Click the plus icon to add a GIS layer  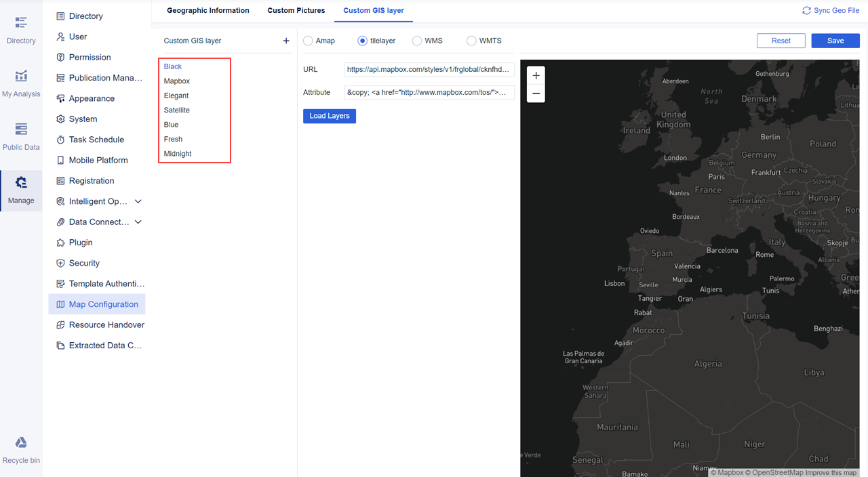(285, 40)
